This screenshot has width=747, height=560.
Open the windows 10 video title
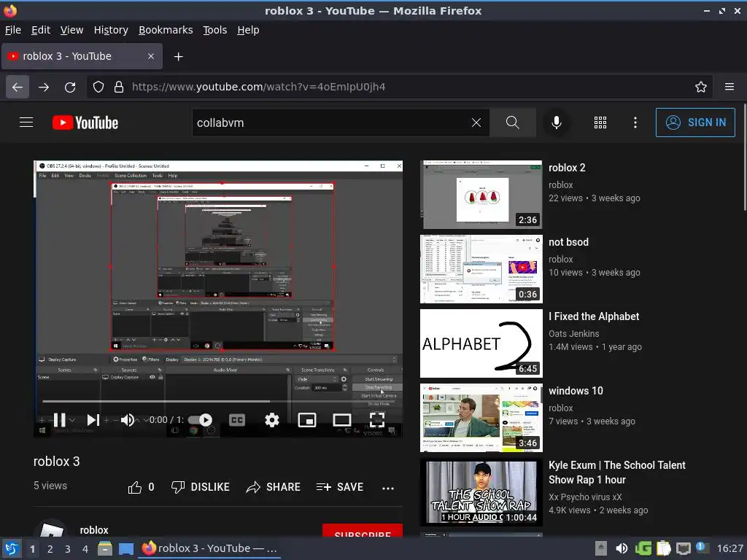point(576,391)
